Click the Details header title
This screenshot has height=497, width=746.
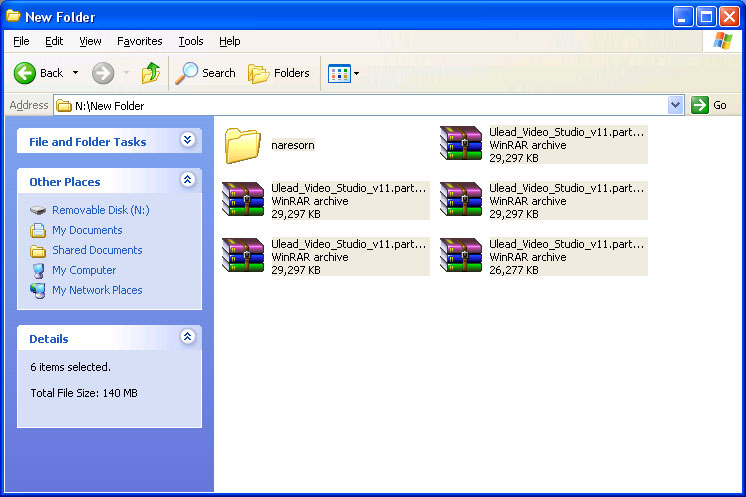[49, 339]
